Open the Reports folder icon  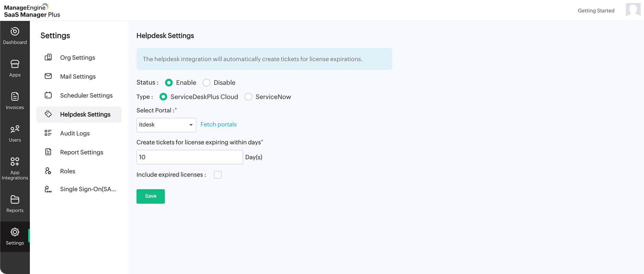pyautogui.click(x=15, y=200)
